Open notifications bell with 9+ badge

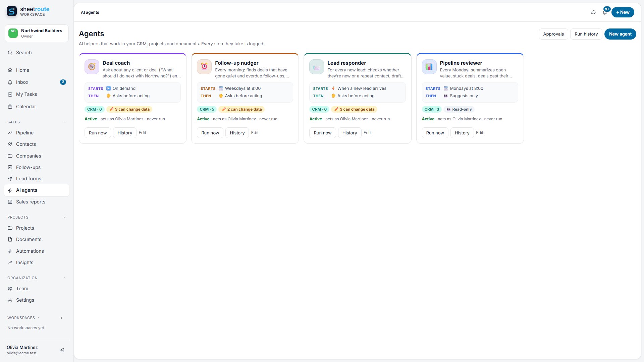pos(605,12)
